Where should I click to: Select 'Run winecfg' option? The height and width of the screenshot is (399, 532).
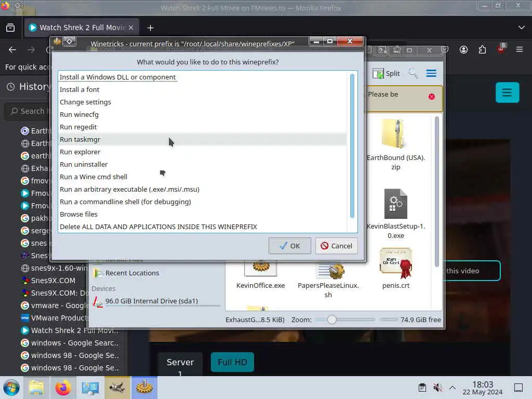(x=203, y=115)
